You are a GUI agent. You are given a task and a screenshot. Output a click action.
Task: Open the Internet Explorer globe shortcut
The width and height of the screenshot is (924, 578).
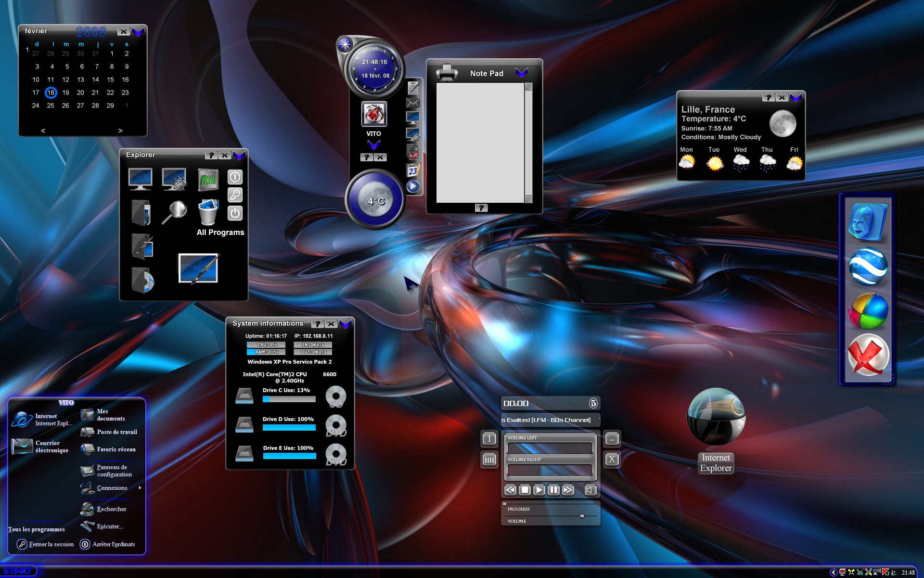click(716, 417)
